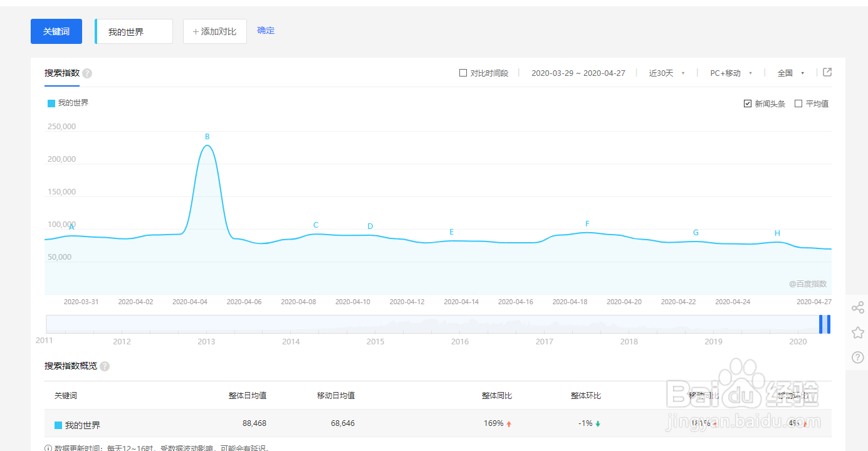Click the 关键词 blue button
This screenshot has width=868, height=451.
pos(56,31)
